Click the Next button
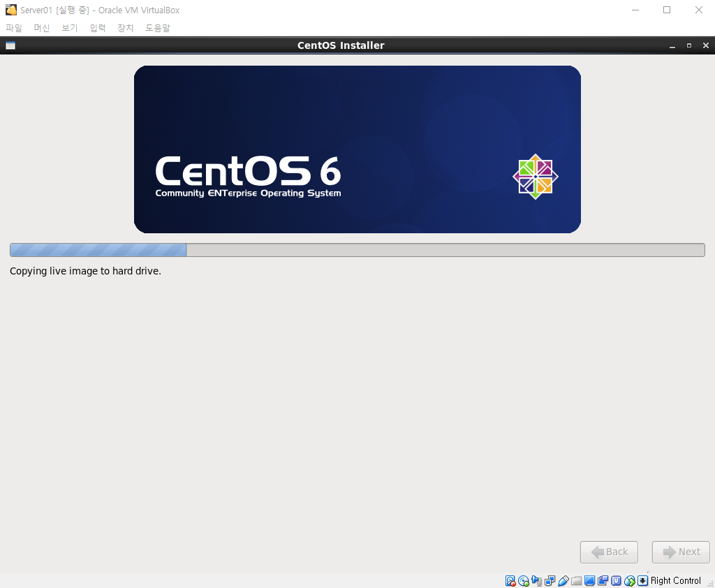The height and width of the screenshot is (588, 715). [681, 552]
